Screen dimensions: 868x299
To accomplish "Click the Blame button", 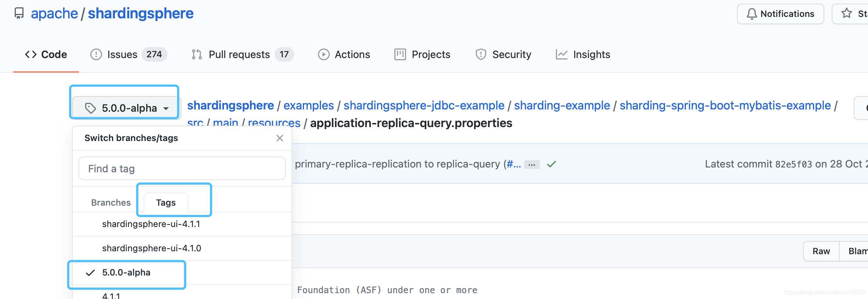I will tap(854, 251).
